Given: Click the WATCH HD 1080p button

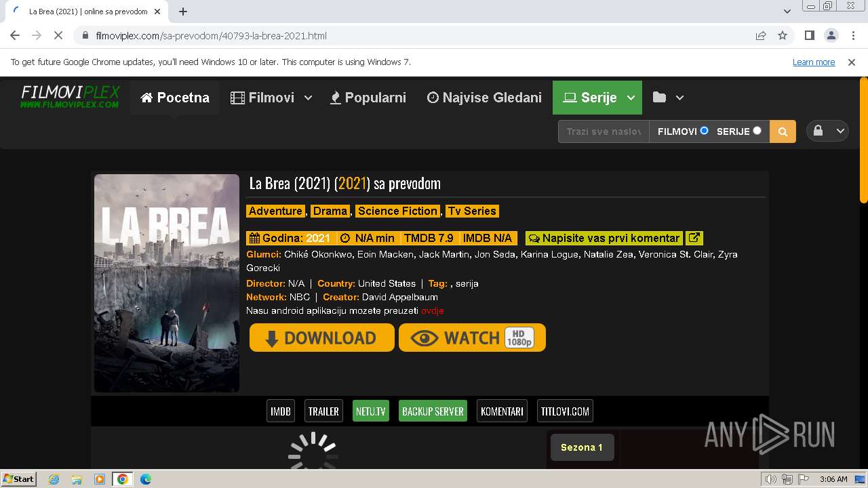Looking at the screenshot, I should pyautogui.click(x=472, y=338).
